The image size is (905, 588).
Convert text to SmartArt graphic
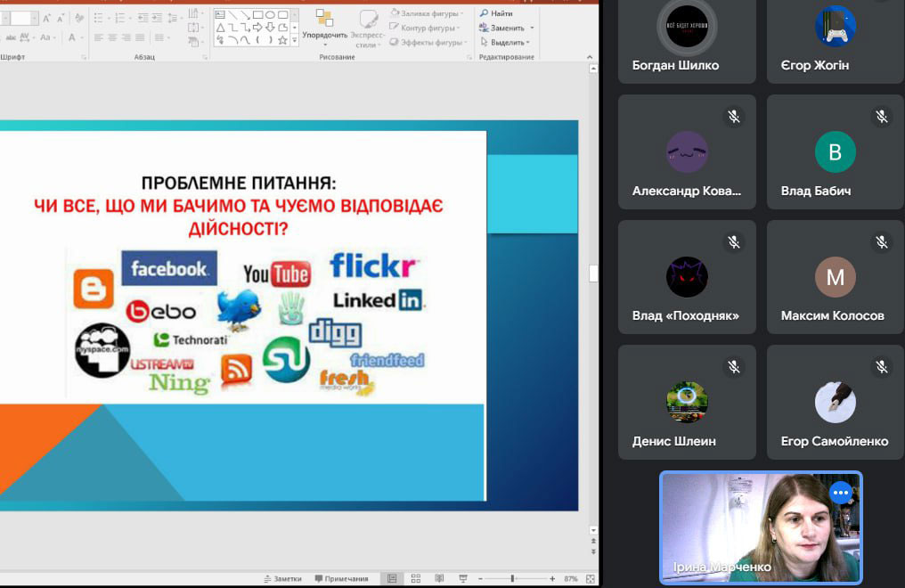tap(195, 42)
